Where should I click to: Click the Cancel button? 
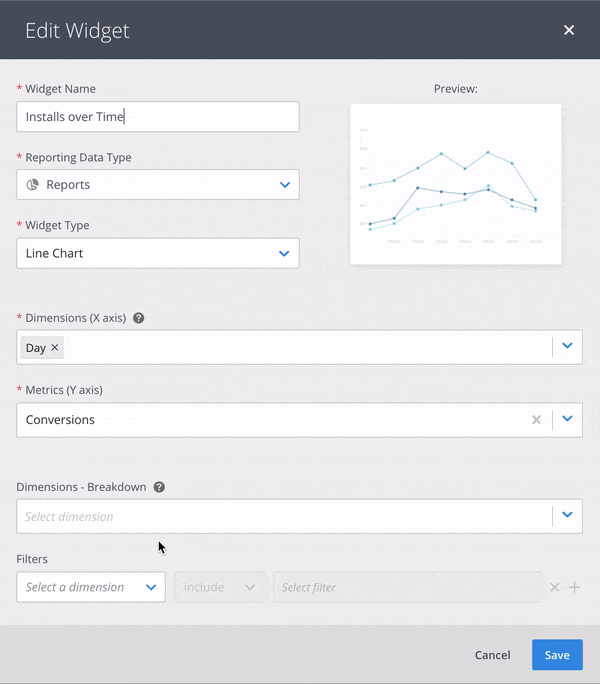[x=493, y=655]
